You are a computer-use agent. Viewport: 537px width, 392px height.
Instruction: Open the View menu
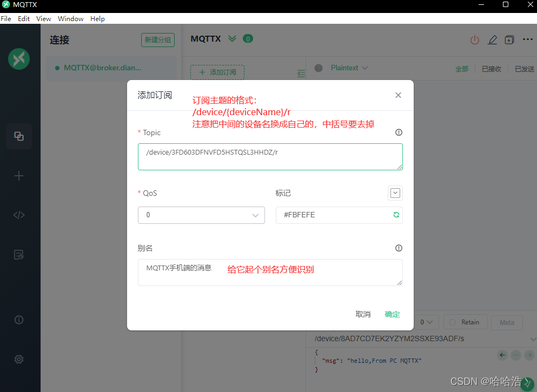pos(43,19)
